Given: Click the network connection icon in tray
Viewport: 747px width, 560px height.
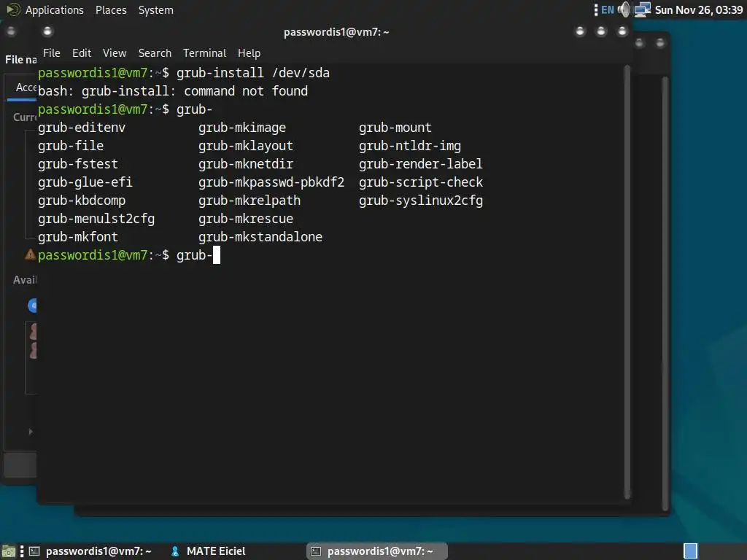Looking at the screenshot, I should [x=643, y=9].
